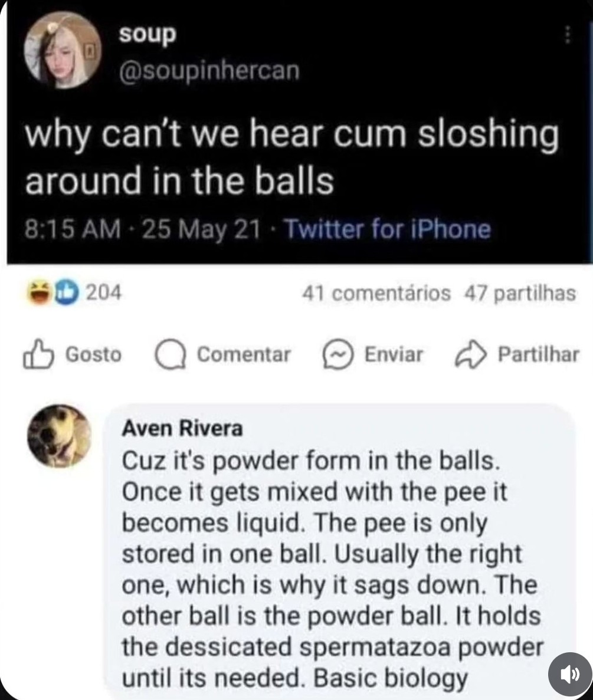Click the @soupinhercan handle

pyautogui.click(x=209, y=71)
